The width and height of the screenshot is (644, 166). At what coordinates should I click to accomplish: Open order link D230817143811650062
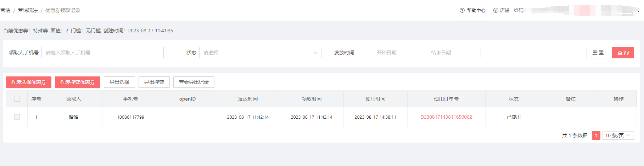click(x=446, y=117)
